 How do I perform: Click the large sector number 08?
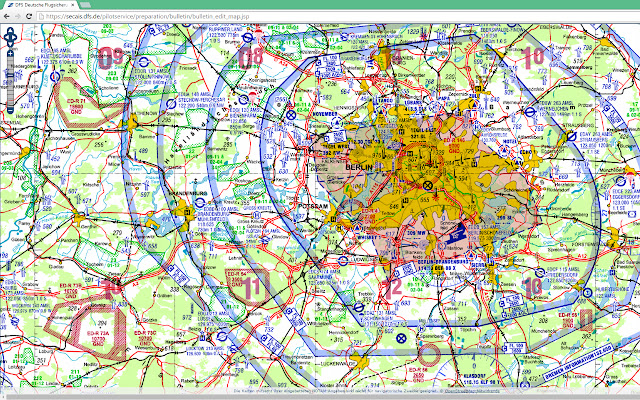click(251, 57)
